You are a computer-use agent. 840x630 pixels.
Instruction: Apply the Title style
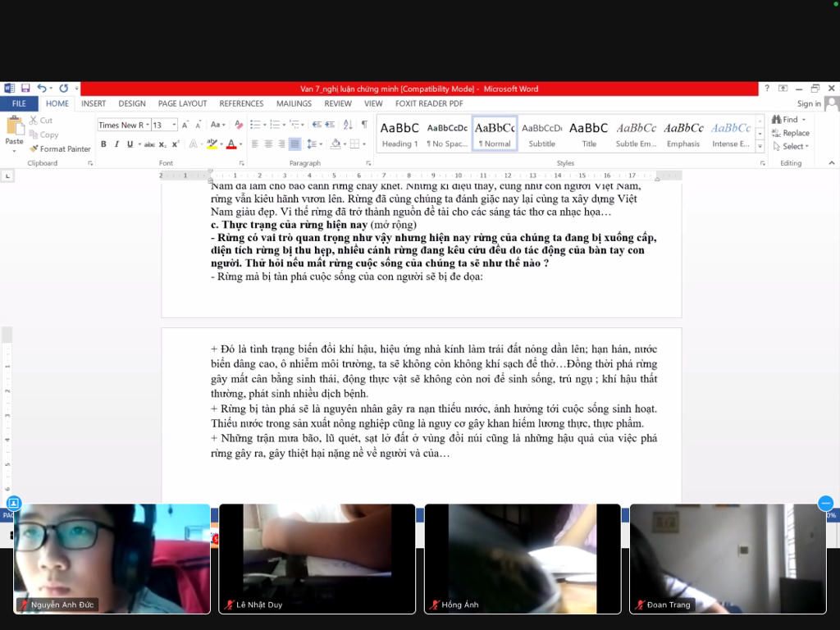point(589,134)
